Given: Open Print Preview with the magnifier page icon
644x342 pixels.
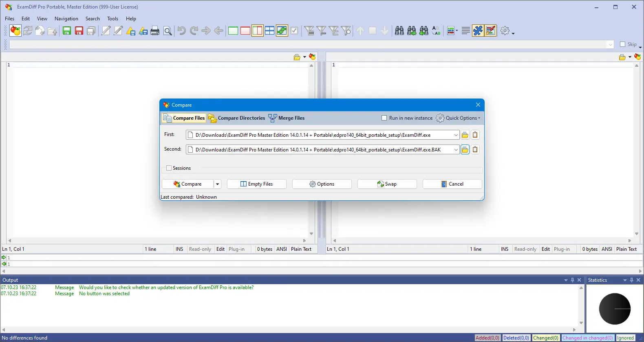Looking at the screenshot, I should click(x=168, y=31).
